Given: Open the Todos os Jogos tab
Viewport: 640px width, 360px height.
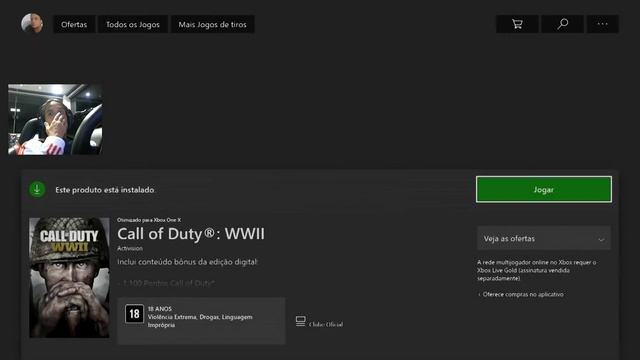Looking at the screenshot, I should (133, 24).
